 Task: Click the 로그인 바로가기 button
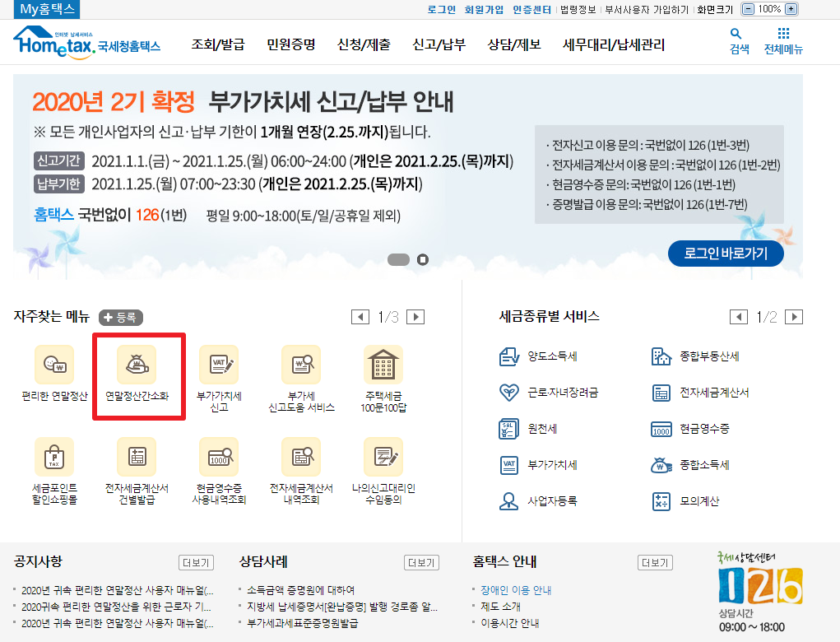click(x=726, y=254)
